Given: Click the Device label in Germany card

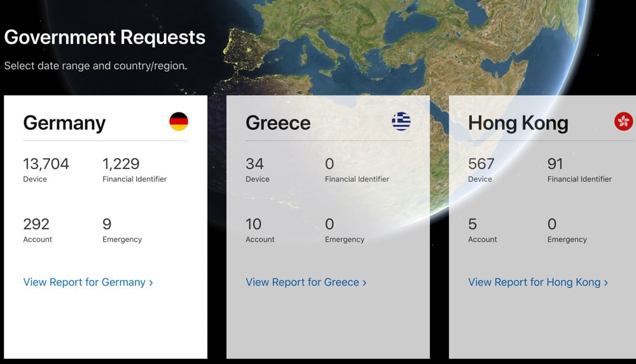Looking at the screenshot, I should [x=35, y=179].
